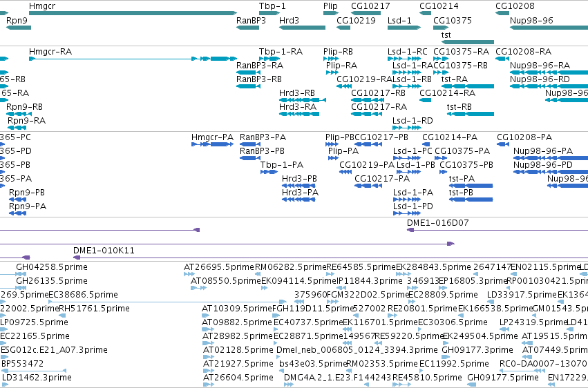Select the Hmgcr-RA transcript line
This screenshot has width=588, height=388.
pyautogui.click(x=133, y=59)
